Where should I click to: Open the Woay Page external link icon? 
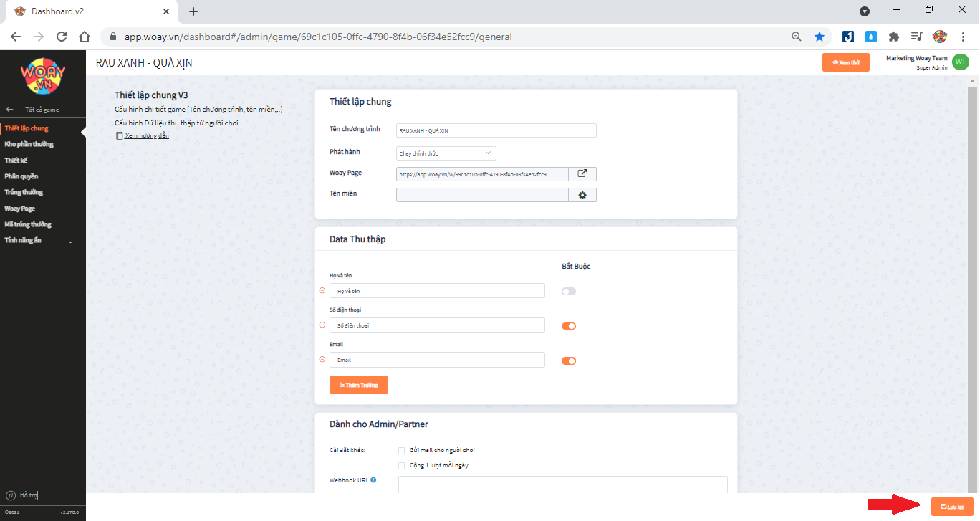[x=582, y=173]
